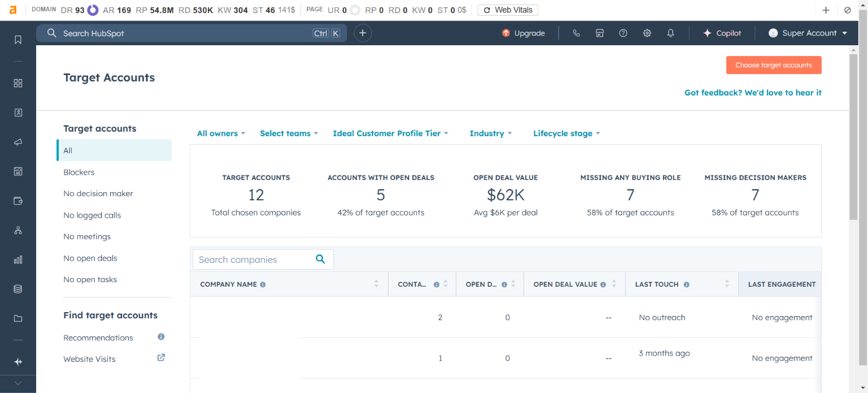The width and height of the screenshot is (868, 393).
Task: Click the Ahrefs toolbar plus icon
Action: coord(826,10)
